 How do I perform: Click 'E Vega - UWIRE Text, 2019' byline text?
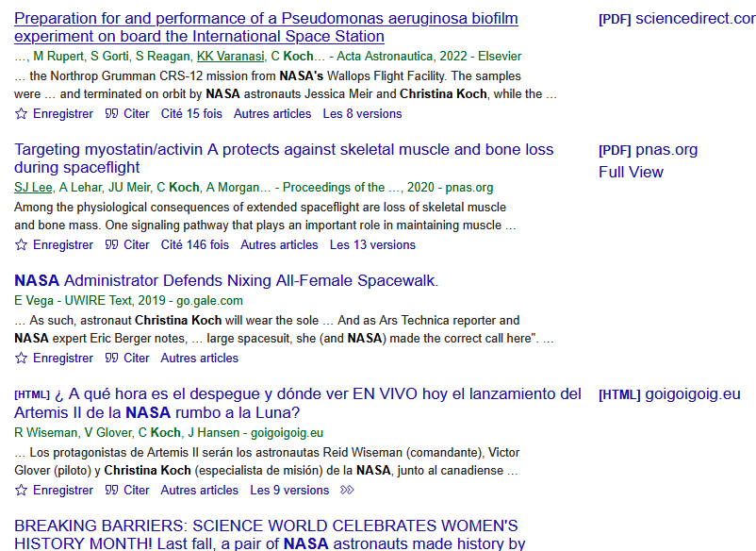128,301
